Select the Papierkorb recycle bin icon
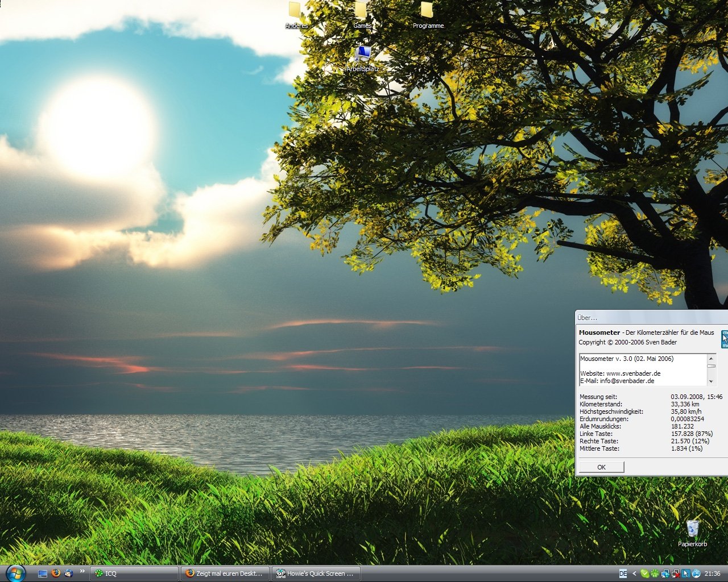This screenshot has width=728, height=582. click(x=692, y=534)
